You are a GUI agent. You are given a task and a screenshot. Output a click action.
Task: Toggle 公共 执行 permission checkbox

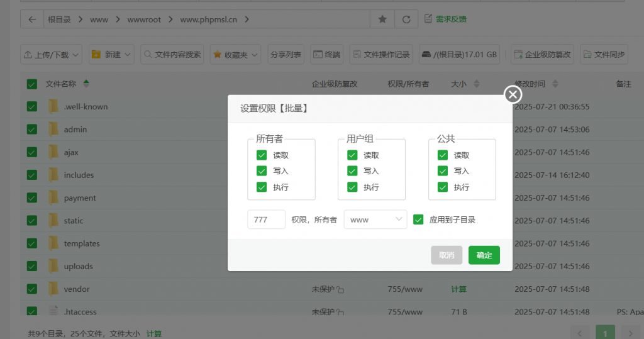tap(442, 187)
